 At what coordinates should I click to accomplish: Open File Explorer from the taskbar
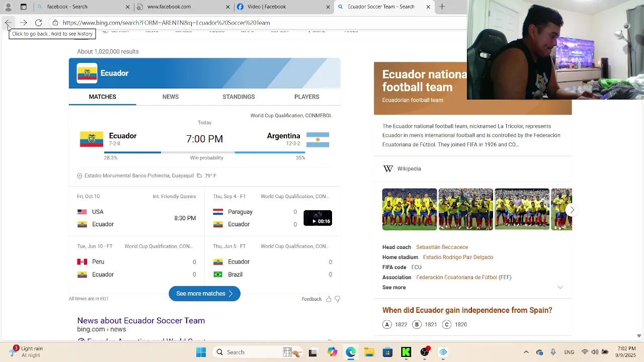pyautogui.click(x=369, y=352)
